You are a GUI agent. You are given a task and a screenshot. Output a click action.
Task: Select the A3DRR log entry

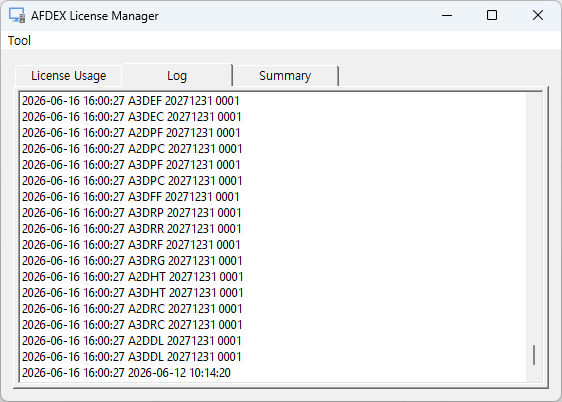[x=132, y=229]
